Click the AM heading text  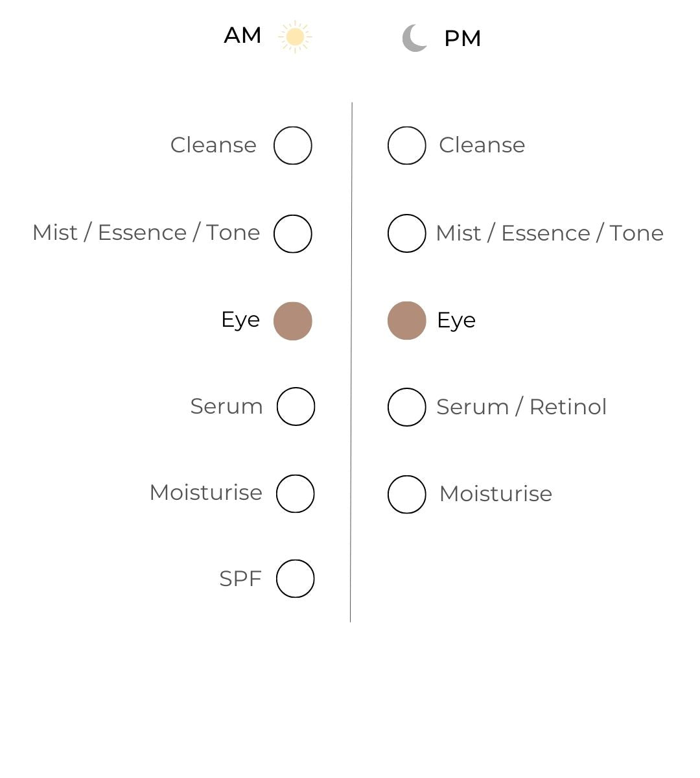coord(242,35)
